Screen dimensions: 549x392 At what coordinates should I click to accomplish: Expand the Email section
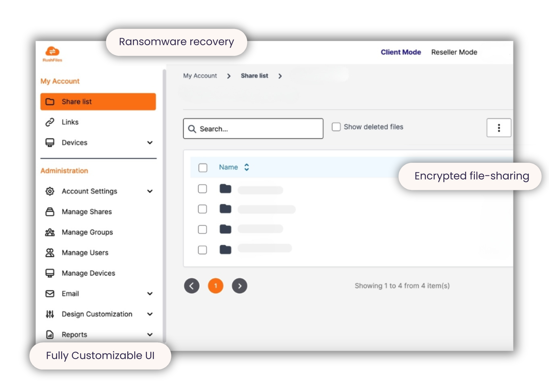click(150, 294)
